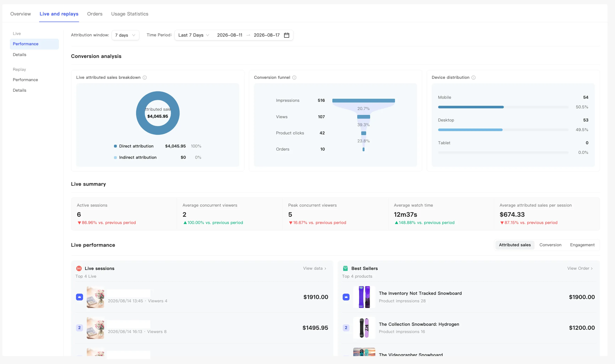Open the Overview tab

[21, 14]
